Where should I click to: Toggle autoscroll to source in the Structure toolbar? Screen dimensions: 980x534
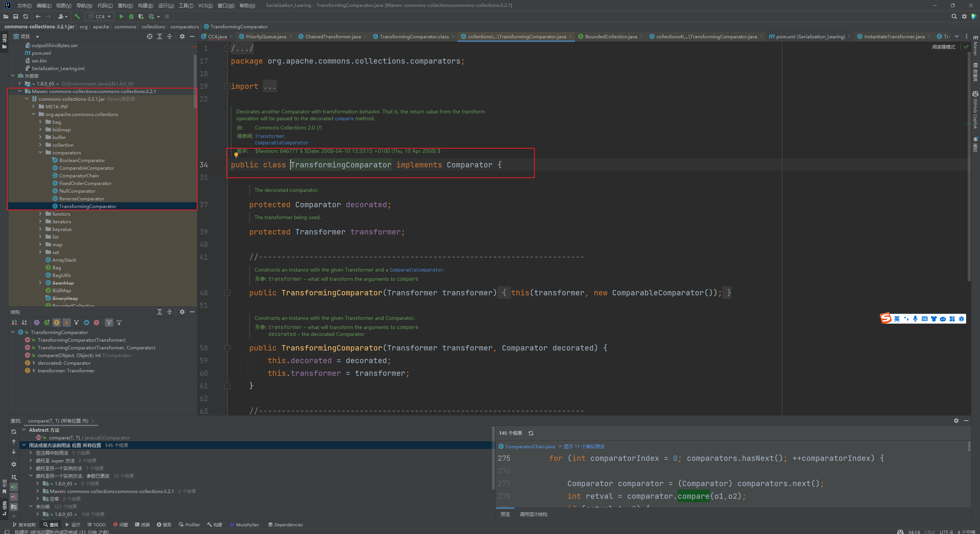point(109,323)
